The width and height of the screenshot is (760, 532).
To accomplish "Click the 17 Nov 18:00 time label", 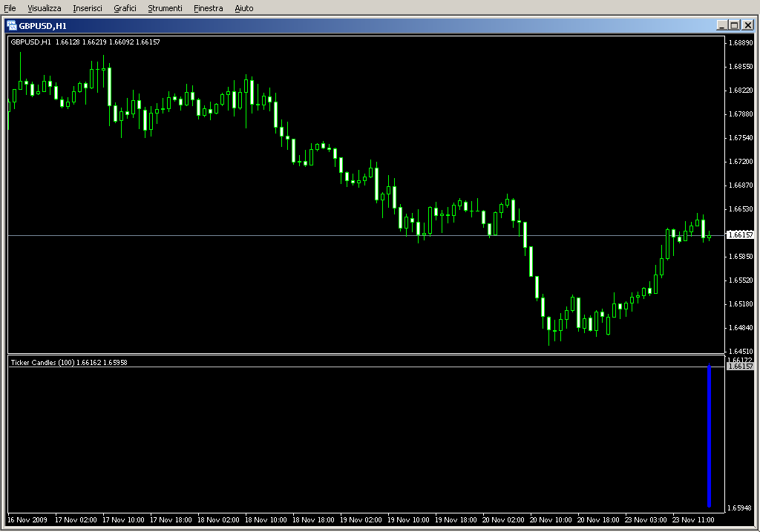I will pyautogui.click(x=171, y=520).
